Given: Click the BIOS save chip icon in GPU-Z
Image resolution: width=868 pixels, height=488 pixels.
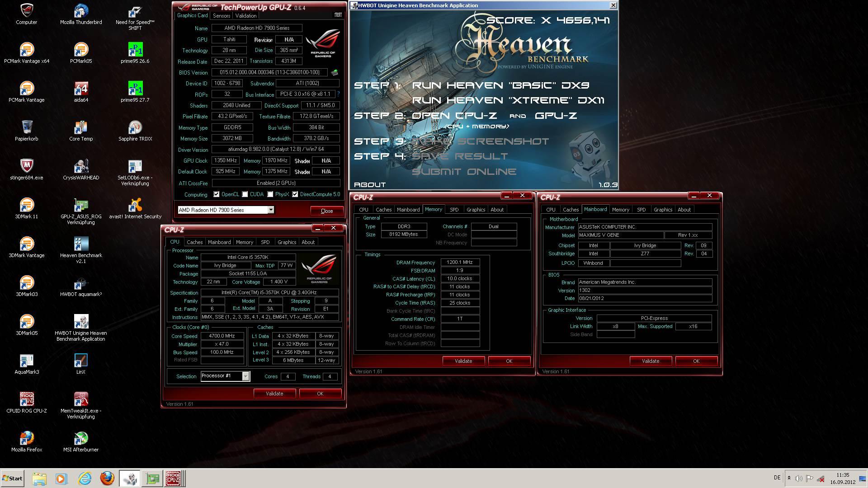Looking at the screenshot, I should pos(335,72).
